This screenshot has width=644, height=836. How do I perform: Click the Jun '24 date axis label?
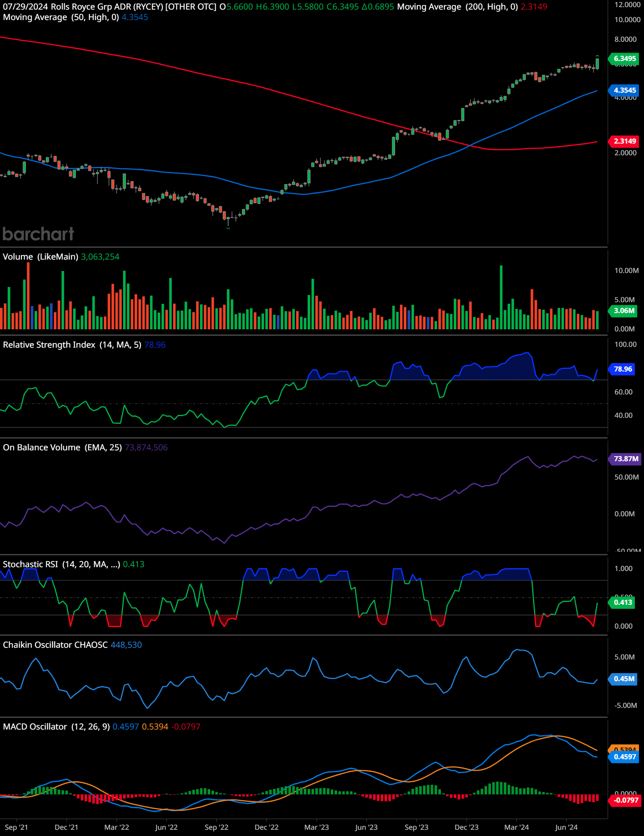[x=566, y=827]
